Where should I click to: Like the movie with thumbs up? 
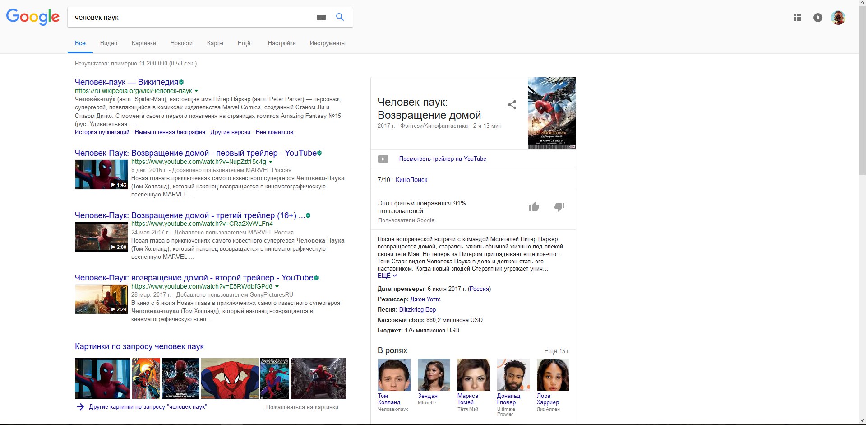pos(534,207)
